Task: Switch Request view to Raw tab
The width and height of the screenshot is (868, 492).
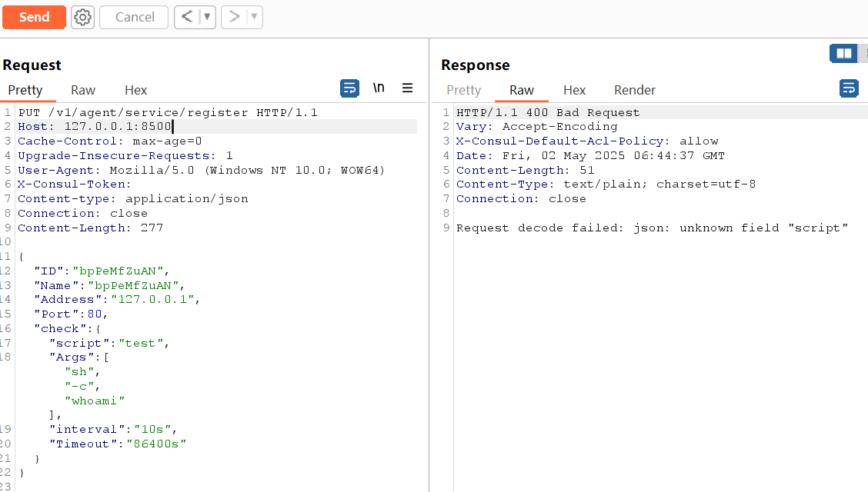Action: [x=83, y=90]
